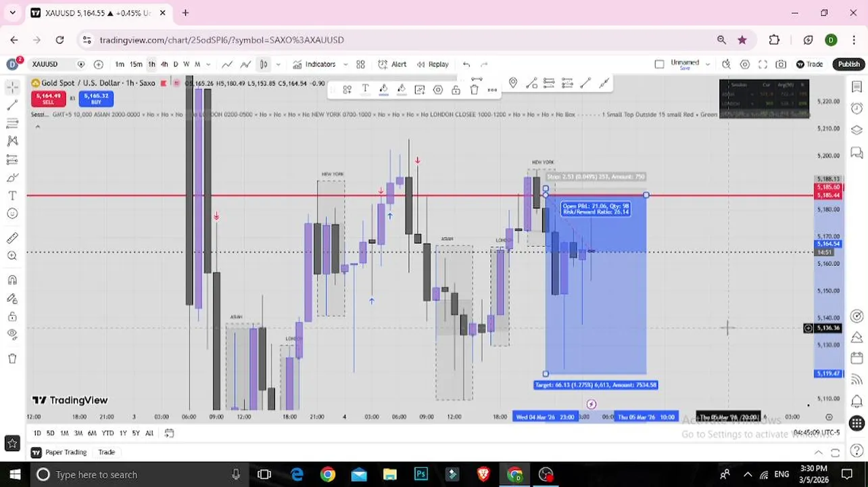Click the red SELL price button
The height and width of the screenshot is (487, 868).
(x=48, y=99)
